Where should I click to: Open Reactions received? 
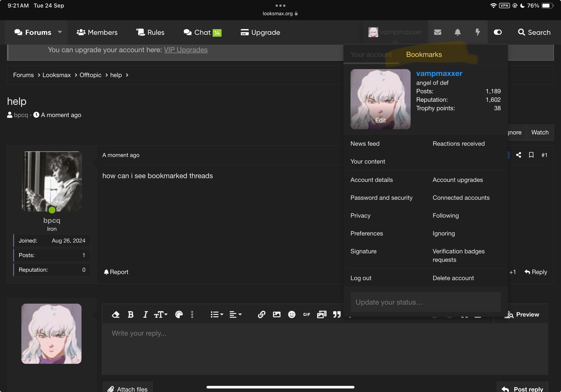click(459, 144)
